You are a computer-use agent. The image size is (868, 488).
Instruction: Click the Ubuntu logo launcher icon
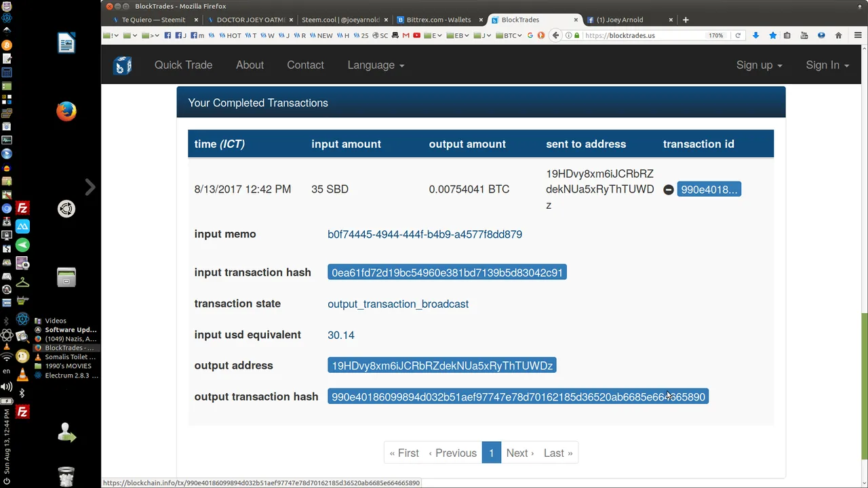coord(66,209)
